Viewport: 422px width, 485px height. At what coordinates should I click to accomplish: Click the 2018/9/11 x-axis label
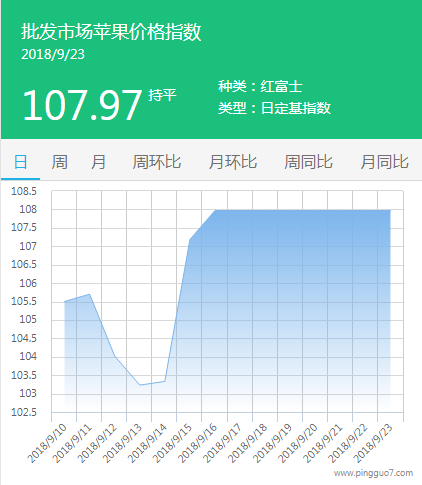72,443
